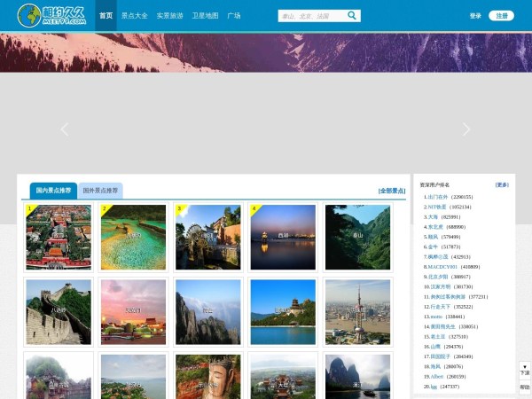
Task: Open the [更多] link in user ranking
Action: (x=502, y=185)
